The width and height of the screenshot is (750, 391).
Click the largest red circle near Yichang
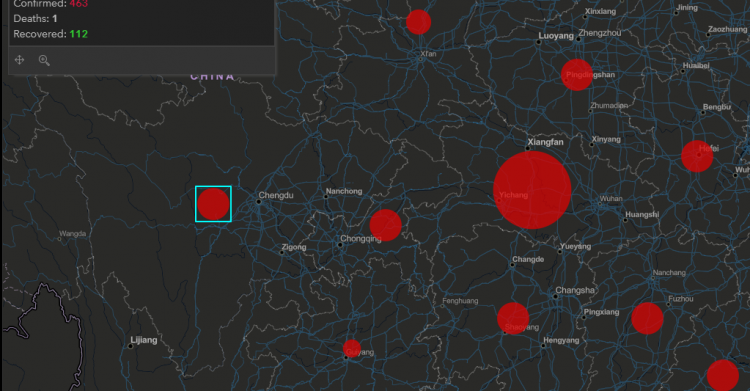click(x=532, y=190)
